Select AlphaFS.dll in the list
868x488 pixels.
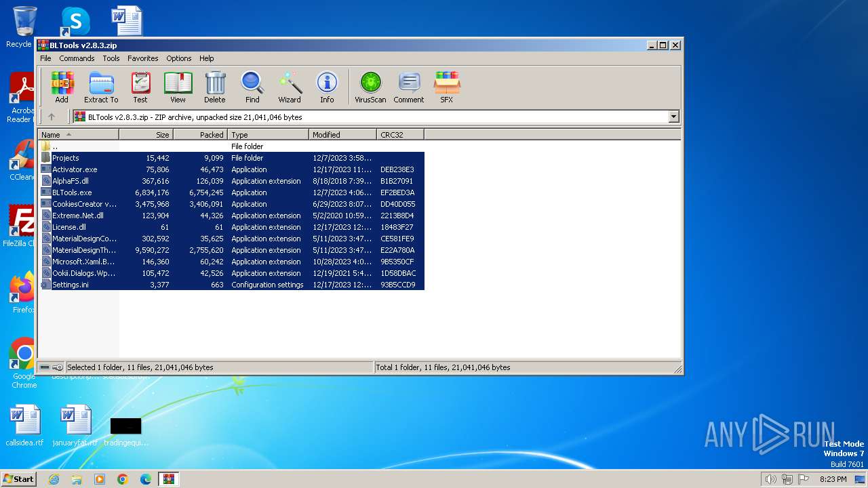click(x=231, y=181)
